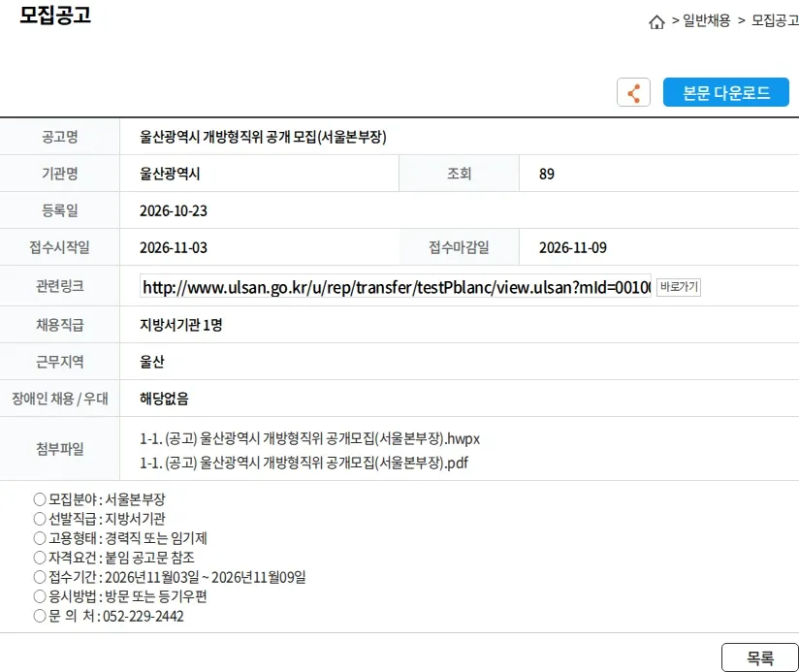Click the 관련링크 row label
799x672 pixels.
(59, 286)
